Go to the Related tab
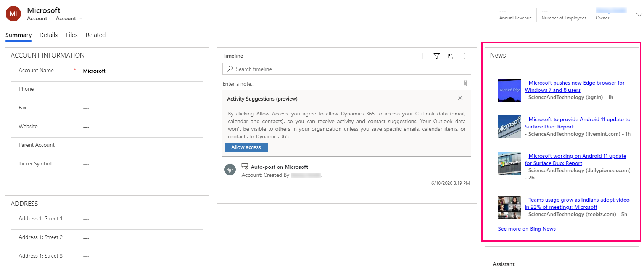 (x=95, y=35)
